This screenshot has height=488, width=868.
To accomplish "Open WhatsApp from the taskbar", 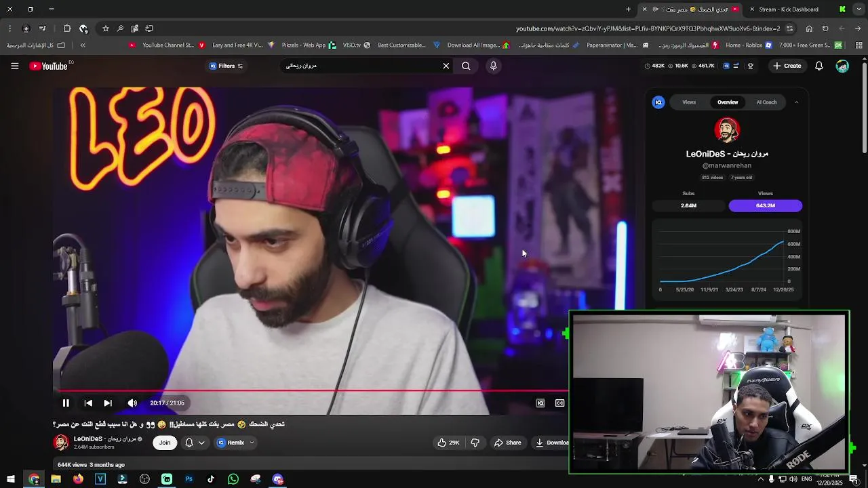I will pos(233,479).
